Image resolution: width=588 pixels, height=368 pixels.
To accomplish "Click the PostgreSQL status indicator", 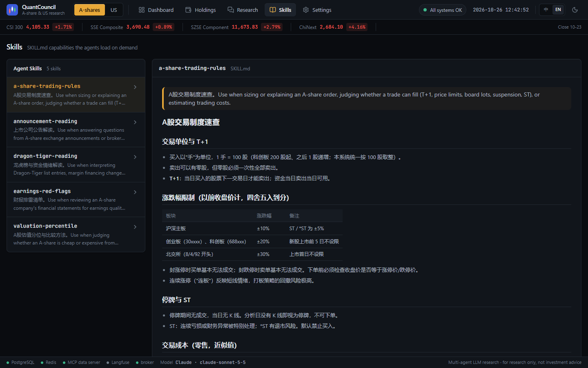I will [20, 362].
